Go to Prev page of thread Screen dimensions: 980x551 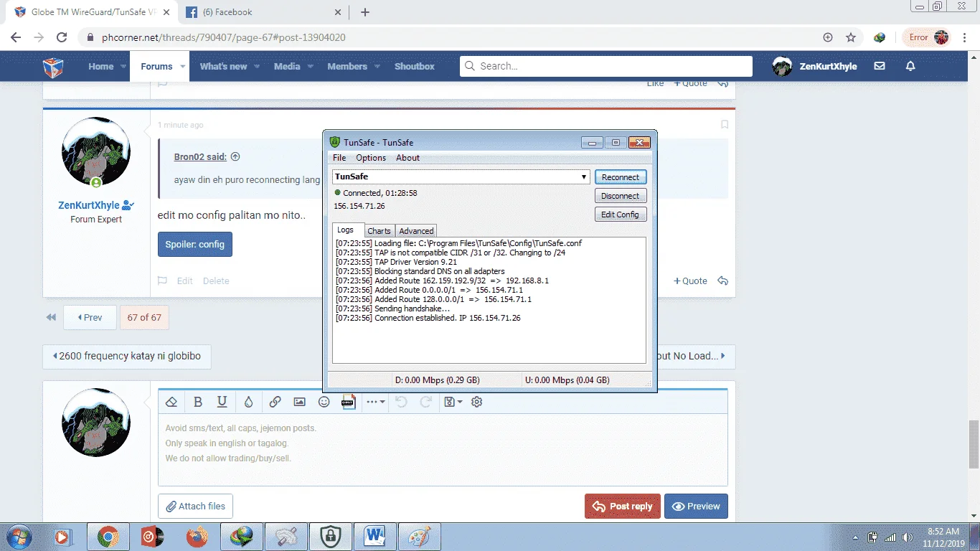(90, 317)
